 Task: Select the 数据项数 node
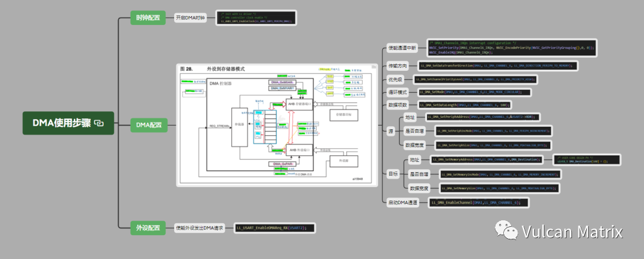[x=397, y=105]
